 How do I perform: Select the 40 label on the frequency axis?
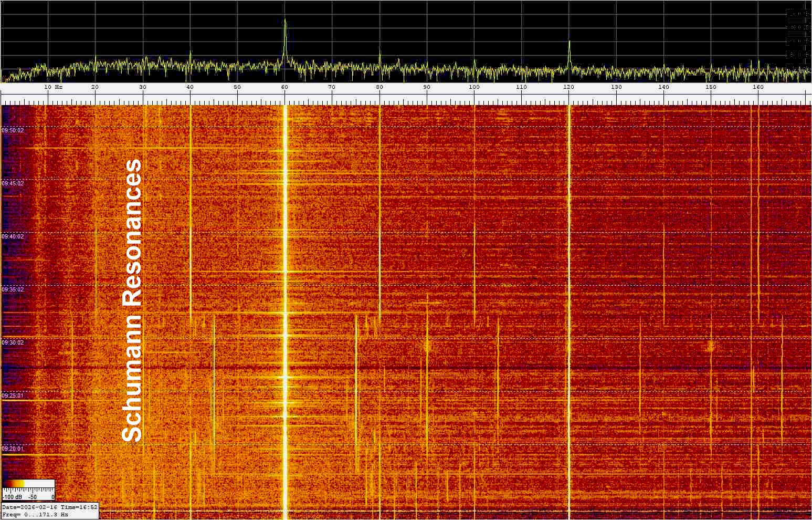190,87
